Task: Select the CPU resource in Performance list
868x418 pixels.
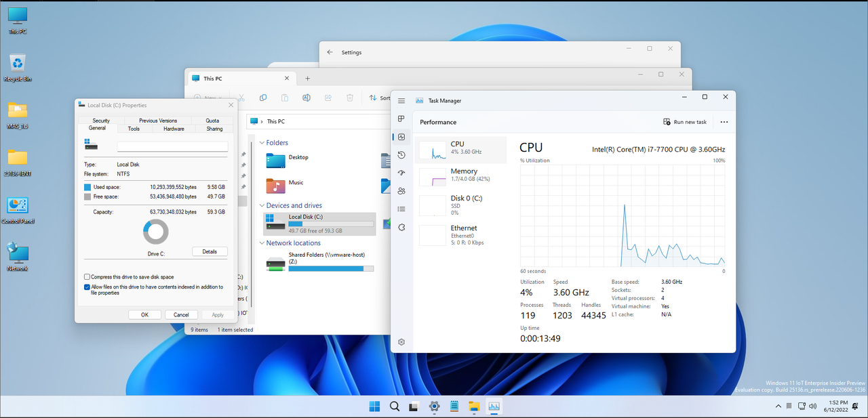Action: [x=460, y=148]
